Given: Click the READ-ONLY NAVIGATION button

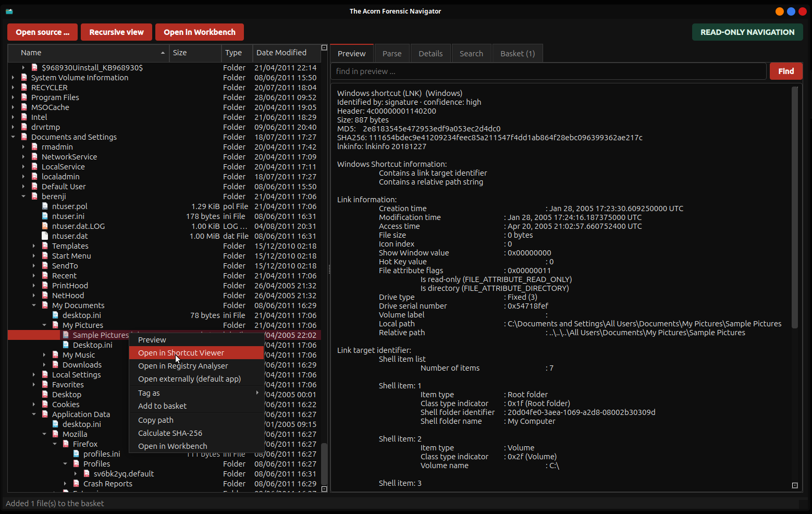Looking at the screenshot, I should (x=747, y=32).
